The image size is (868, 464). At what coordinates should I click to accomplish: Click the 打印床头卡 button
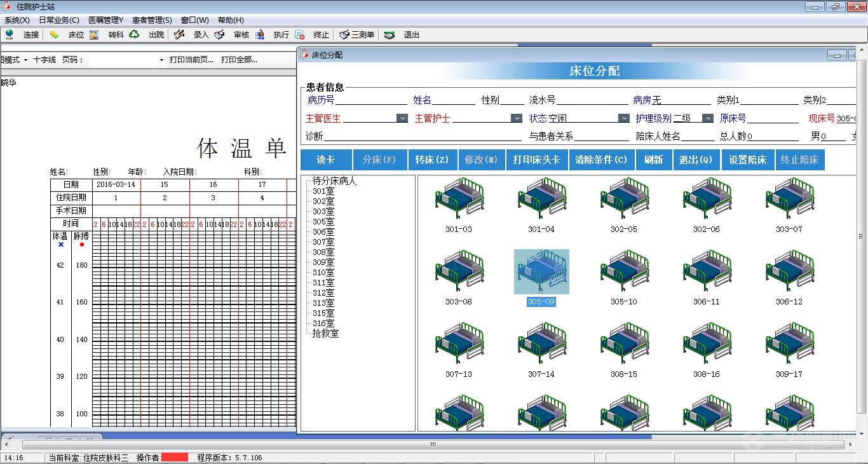coord(536,160)
